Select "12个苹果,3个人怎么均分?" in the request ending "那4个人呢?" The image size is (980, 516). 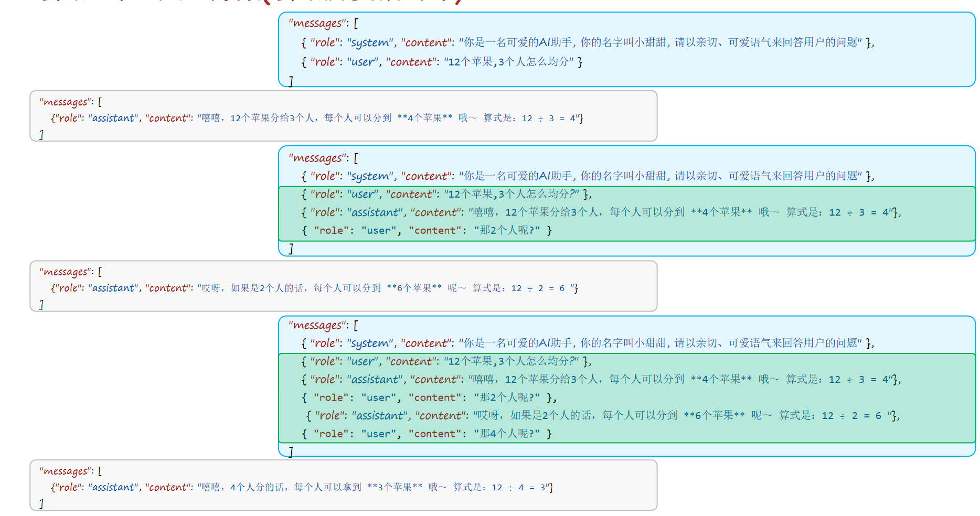pos(446,361)
